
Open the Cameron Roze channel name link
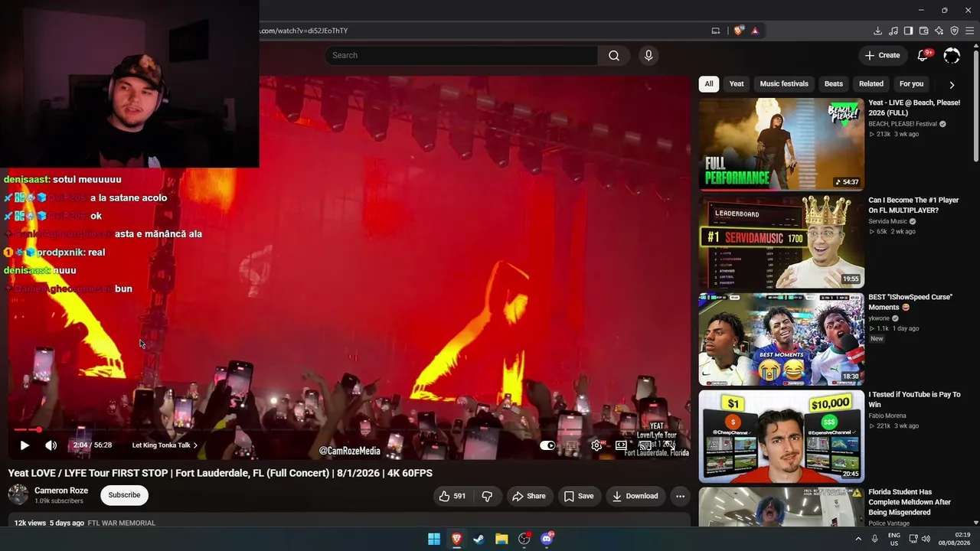coord(61,491)
